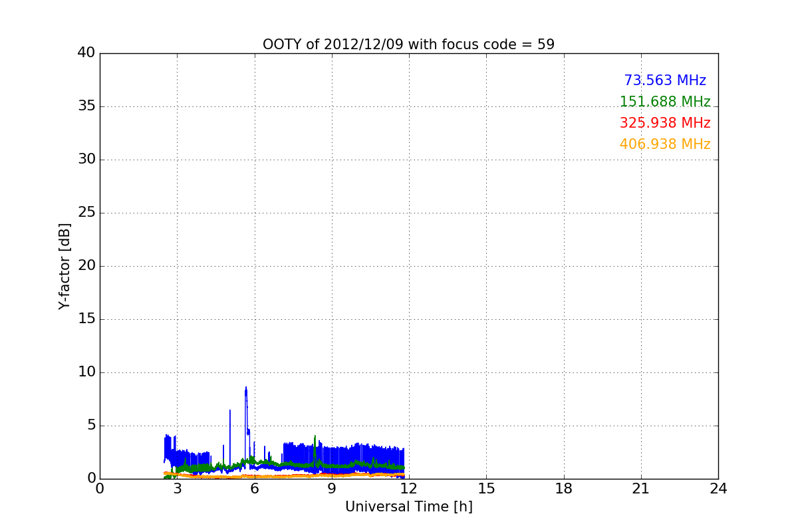Click the x-axis tick label 9

tap(332, 489)
